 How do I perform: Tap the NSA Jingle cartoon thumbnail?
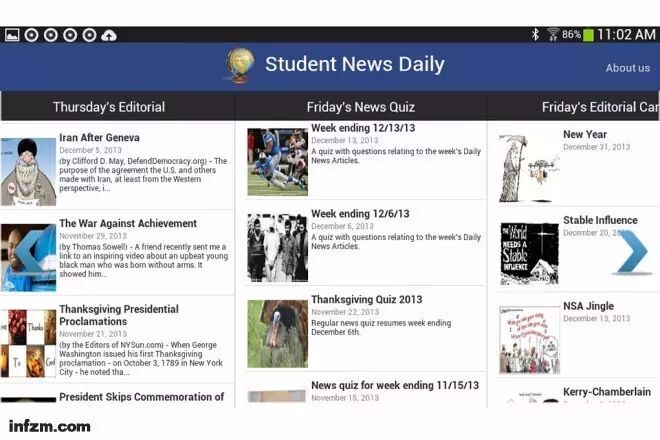(530, 340)
